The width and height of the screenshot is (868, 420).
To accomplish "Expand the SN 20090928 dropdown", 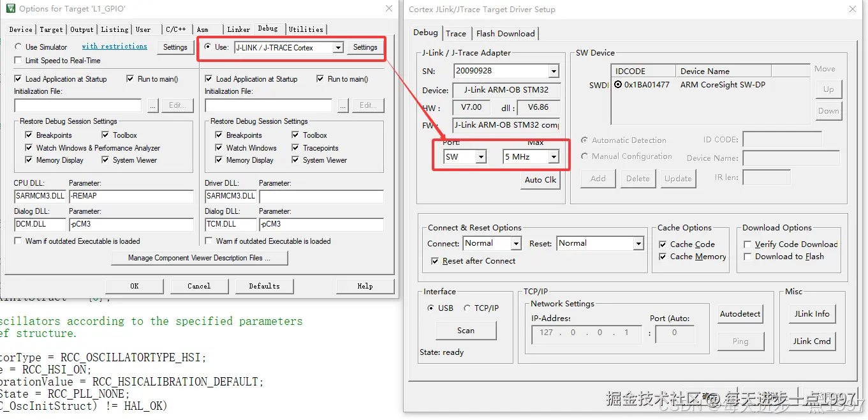I will tap(554, 71).
